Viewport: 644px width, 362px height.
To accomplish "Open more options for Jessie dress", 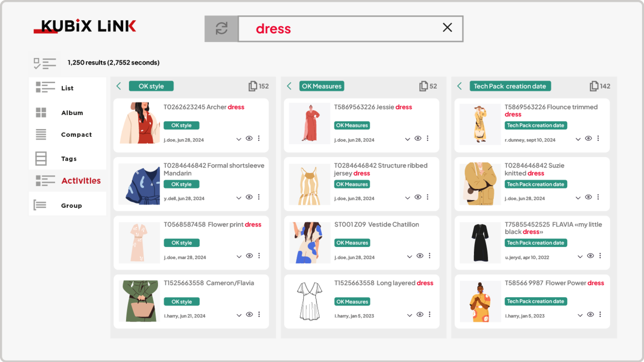I will pyautogui.click(x=428, y=138).
